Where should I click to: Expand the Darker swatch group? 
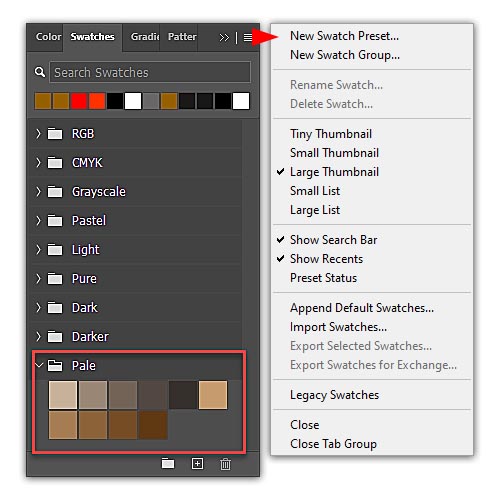(x=38, y=336)
